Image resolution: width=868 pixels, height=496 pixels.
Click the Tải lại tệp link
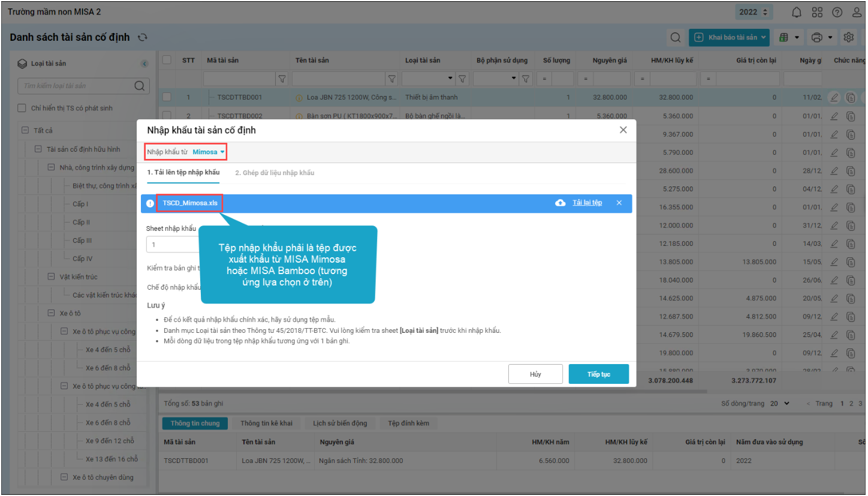pos(587,203)
